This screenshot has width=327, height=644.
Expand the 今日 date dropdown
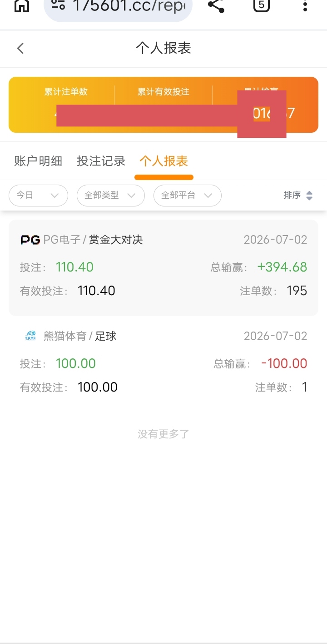(38, 195)
